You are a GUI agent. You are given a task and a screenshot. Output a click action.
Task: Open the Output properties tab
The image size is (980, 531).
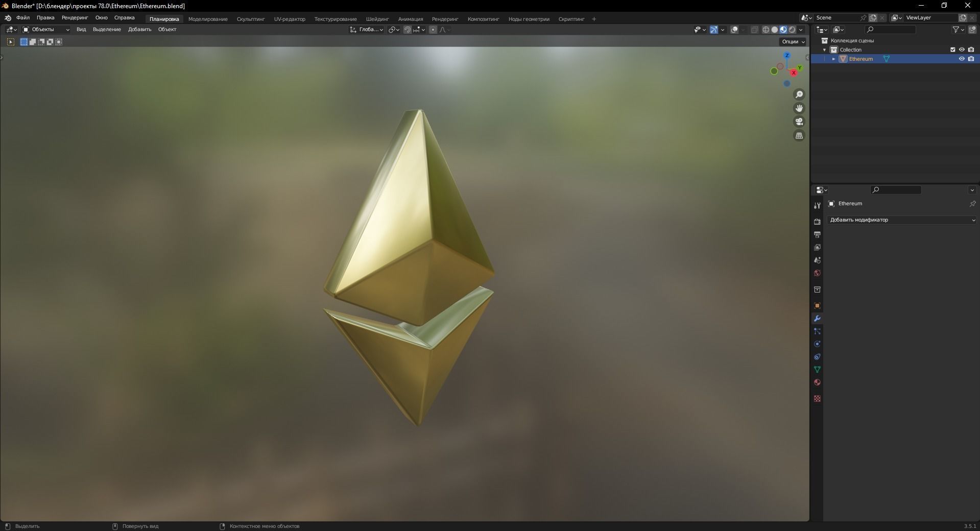point(817,234)
